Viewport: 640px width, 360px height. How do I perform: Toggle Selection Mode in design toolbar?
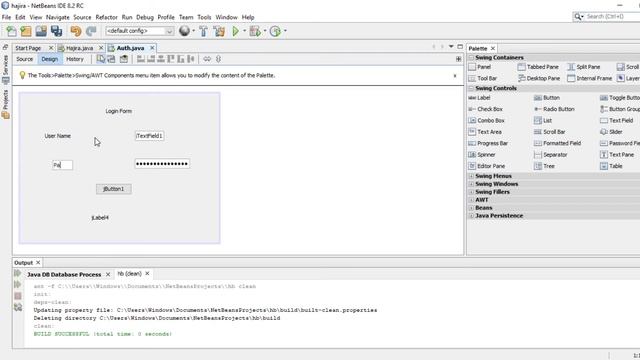pos(101,59)
